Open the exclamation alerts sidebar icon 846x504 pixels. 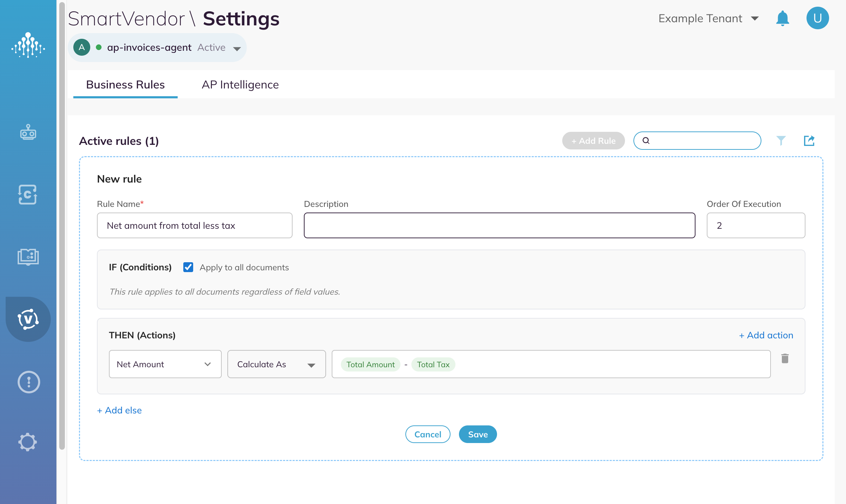coord(29,382)
